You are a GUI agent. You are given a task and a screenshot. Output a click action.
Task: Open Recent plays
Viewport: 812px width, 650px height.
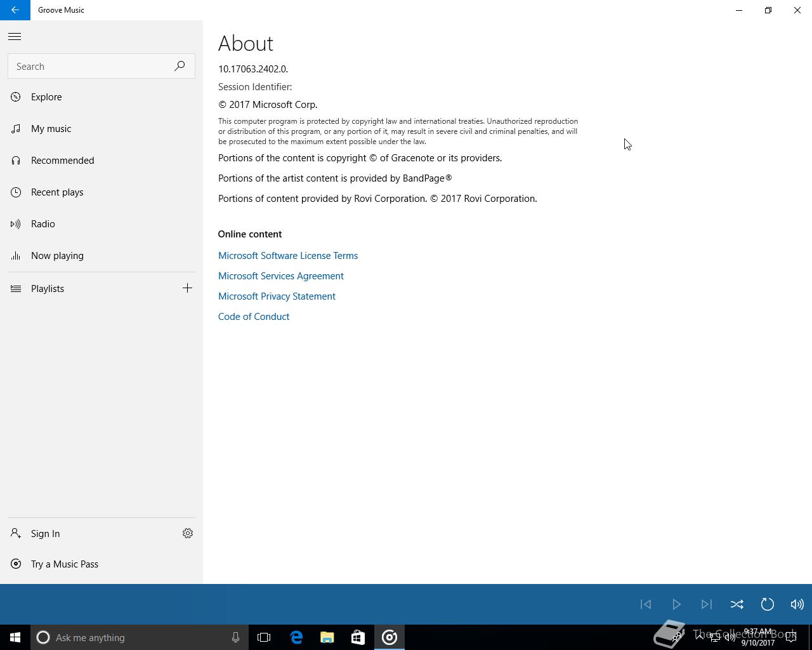(101, 192)
